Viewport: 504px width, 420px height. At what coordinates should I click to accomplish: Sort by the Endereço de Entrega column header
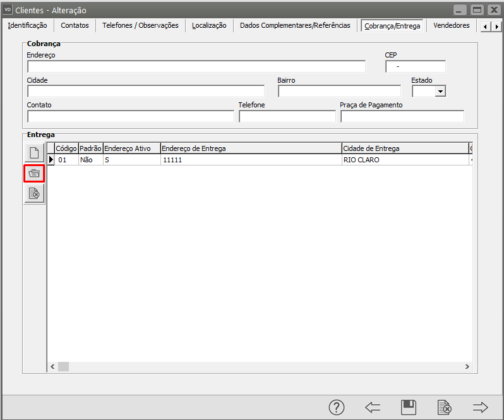(251, 148)
